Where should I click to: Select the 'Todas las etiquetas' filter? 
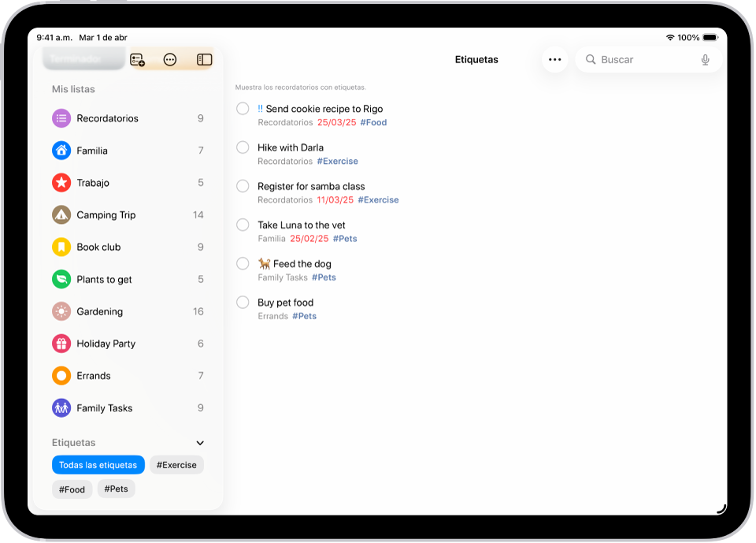tap(98, 465)
